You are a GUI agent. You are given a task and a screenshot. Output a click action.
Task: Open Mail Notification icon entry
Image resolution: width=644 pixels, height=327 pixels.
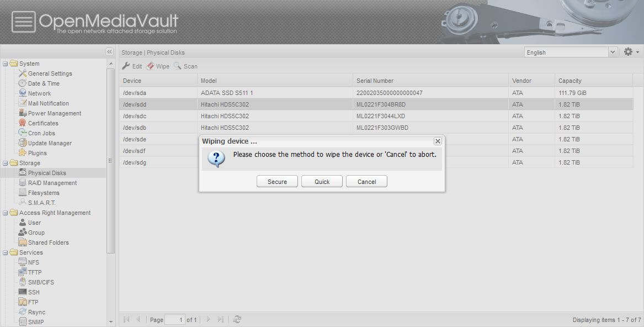tap(23, 103)
